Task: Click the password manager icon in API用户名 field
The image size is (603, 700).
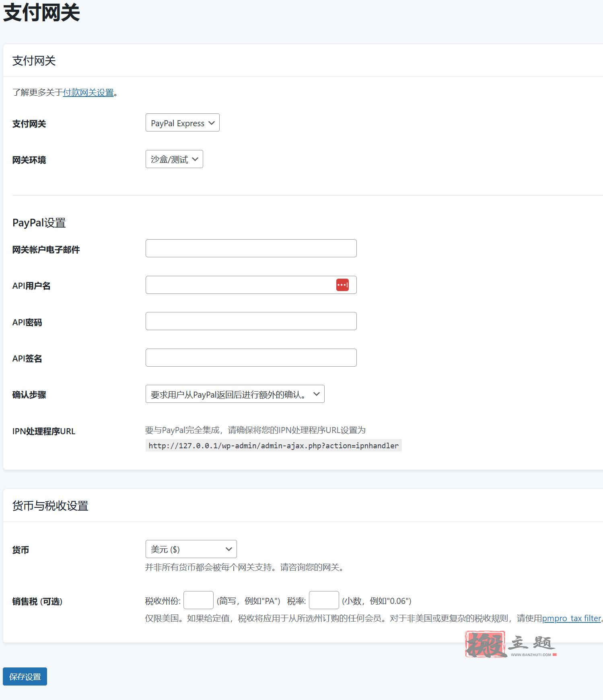Action: pos(342,285)
